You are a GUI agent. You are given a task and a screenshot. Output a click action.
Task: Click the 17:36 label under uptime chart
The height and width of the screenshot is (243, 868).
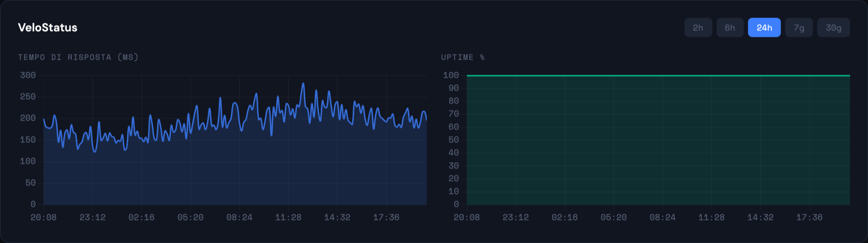click(809, 218)
